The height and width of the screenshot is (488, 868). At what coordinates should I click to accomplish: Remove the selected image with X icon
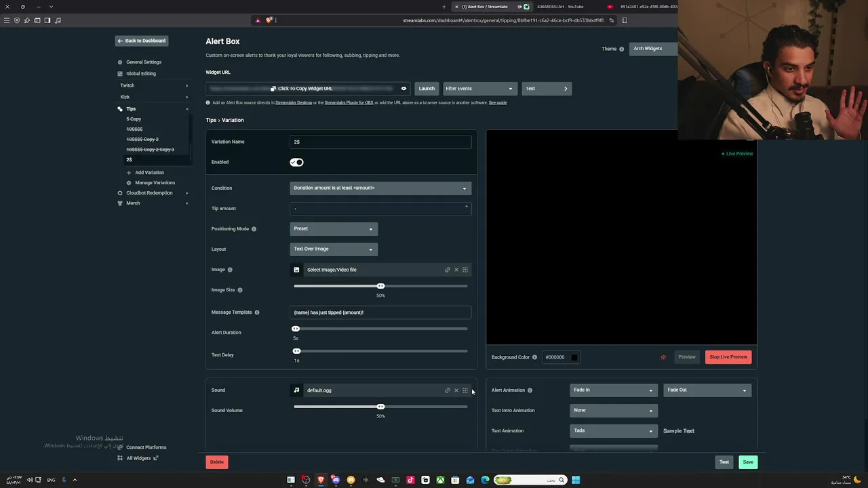(456, 270)
